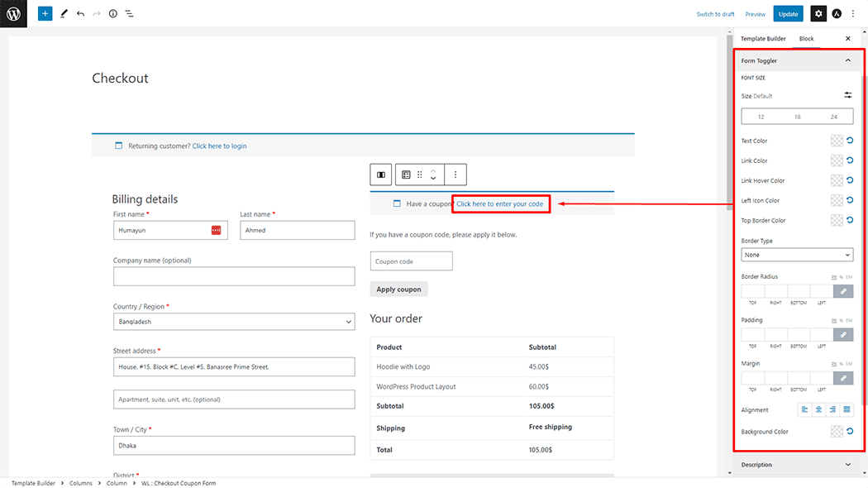Open the document Details info icon
Viewport: 868px width, 488px height.
click(113, 14)
